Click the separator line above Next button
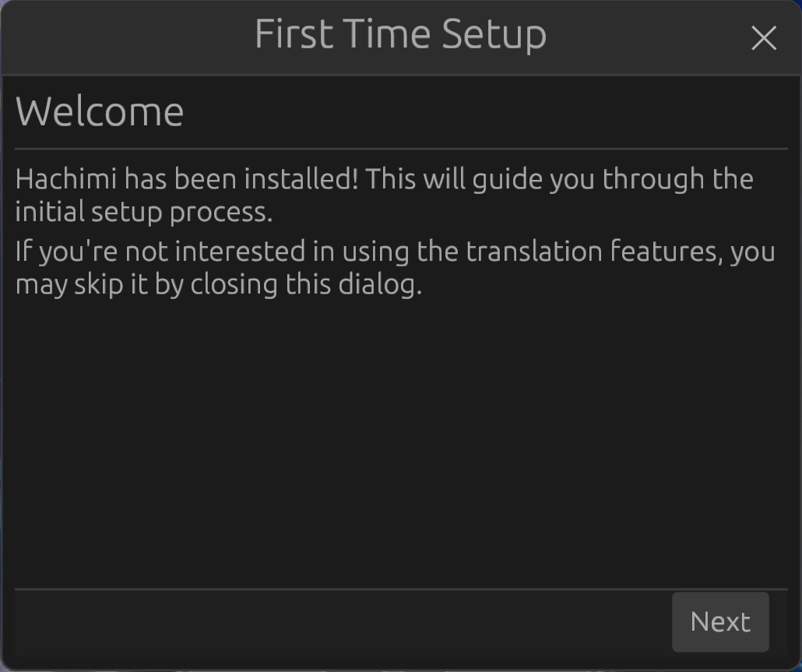Viewport: 802px width, 672px height. [400, 589]
